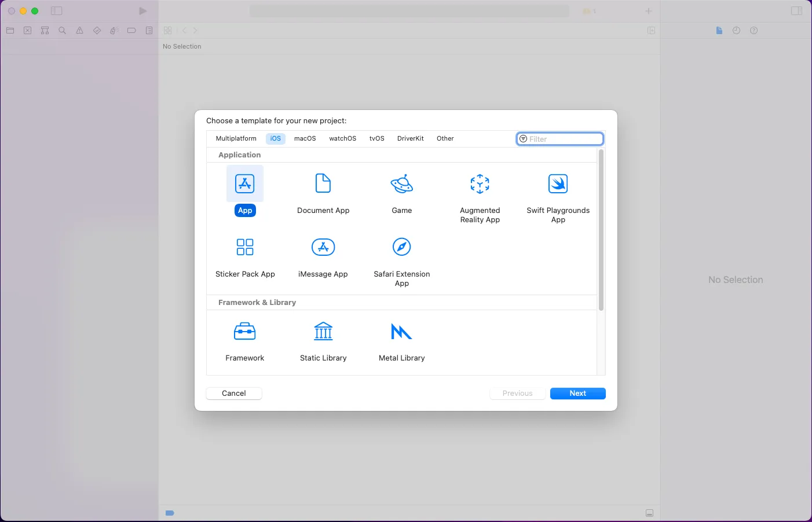Screen dimensions: 812x522
Task: Toggle the inspectors panel
Action: (x=796, y=11)
